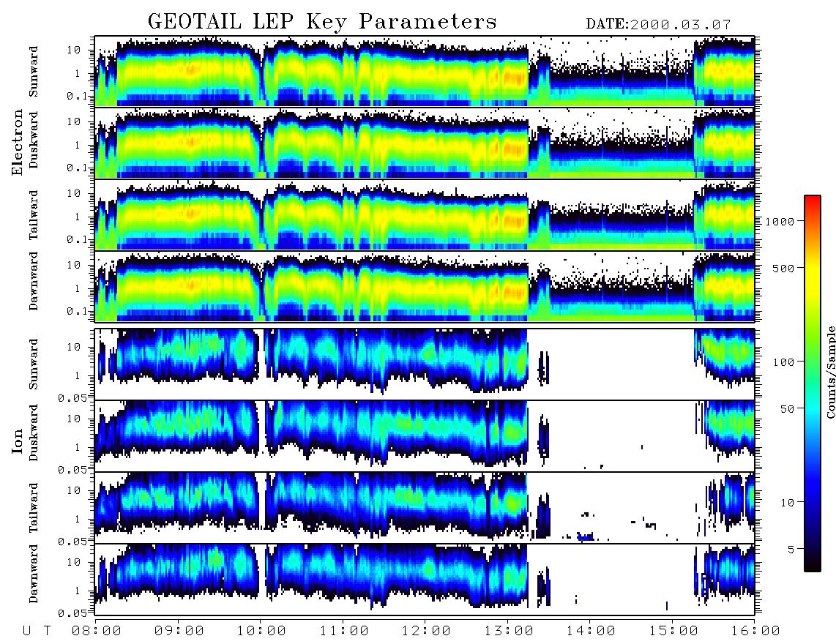Select the Ion Dawnward panel label
This screenshot has height=644, width=836.
point(33,574)
